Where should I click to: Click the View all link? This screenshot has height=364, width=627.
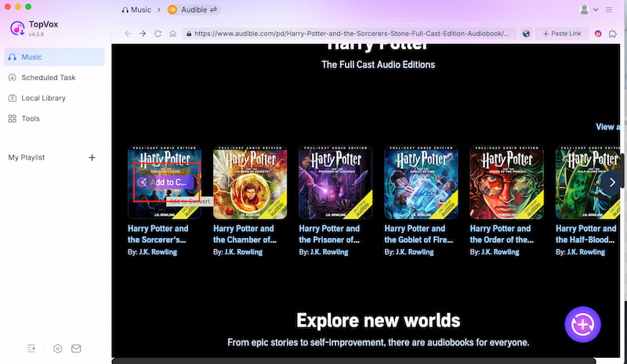tap(608, 127)
